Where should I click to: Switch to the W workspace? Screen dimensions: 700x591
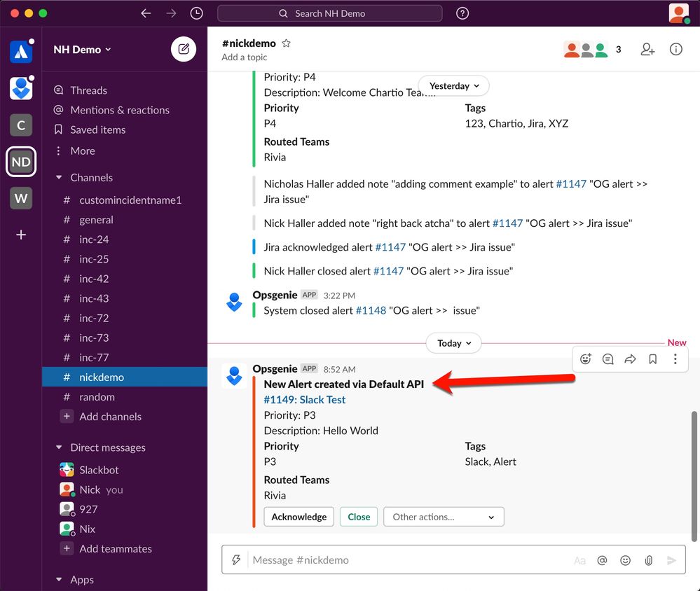click(21, 198)
